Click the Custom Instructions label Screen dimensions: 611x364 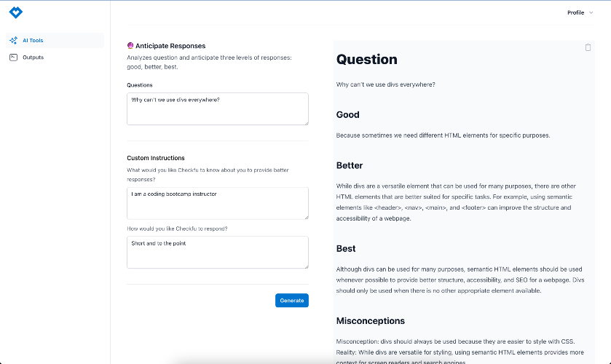coord(155,158)
